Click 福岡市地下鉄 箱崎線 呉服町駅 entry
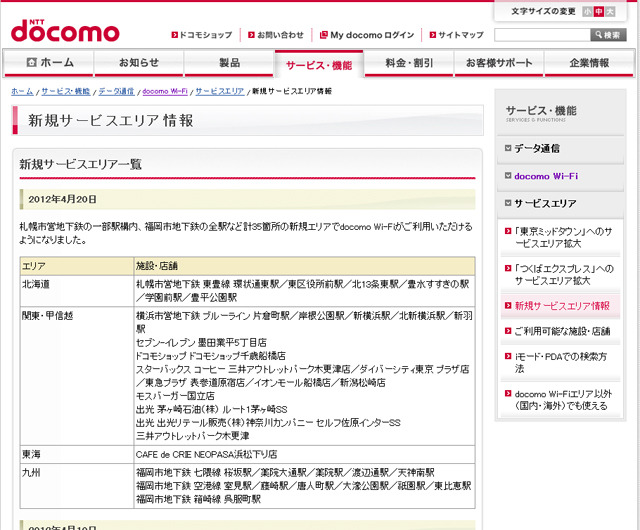The width and height of the screenshot is (640, 530). pos(198,499)
